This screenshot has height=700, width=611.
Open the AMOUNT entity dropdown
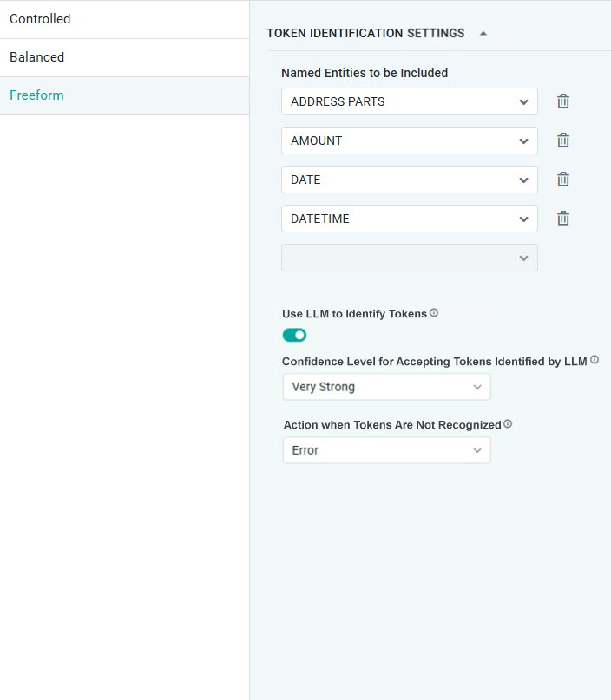pyautogui.click(x=409, y=141)
